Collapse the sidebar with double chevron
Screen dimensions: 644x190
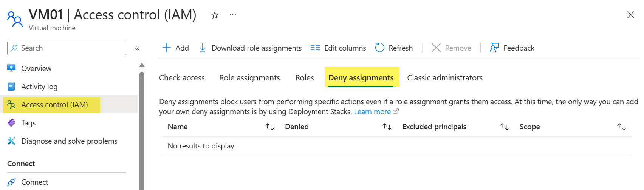[137, 48]
